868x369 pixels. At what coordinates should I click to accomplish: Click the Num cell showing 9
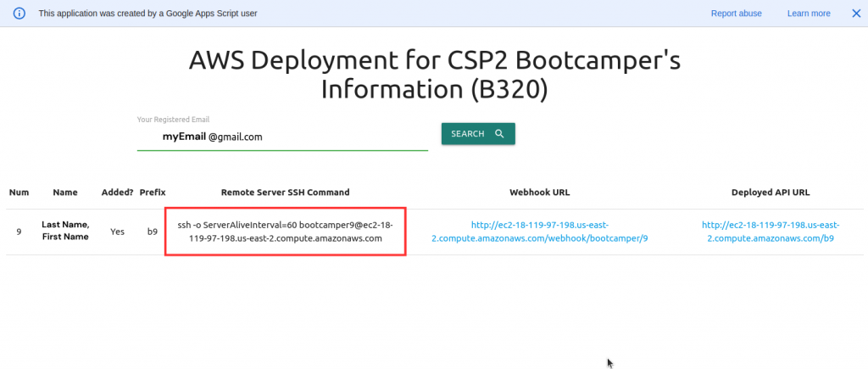pos(19,232)
